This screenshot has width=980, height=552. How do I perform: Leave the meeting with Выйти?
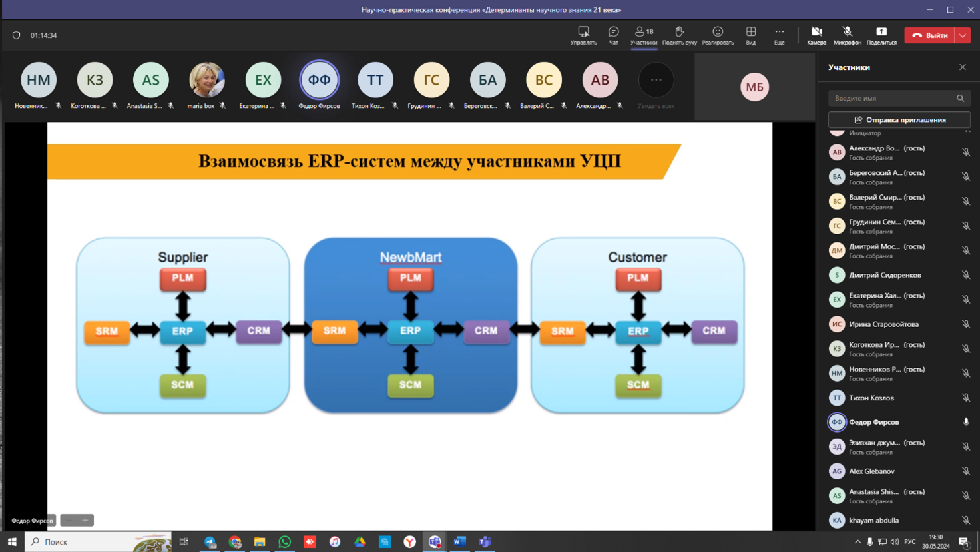[930, 35]
